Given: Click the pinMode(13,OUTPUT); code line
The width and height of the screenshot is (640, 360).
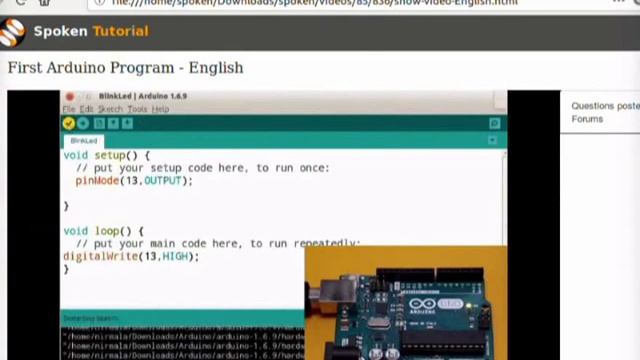Looking at the screenshot, I should pyautogui.click(x=134, y=181).
